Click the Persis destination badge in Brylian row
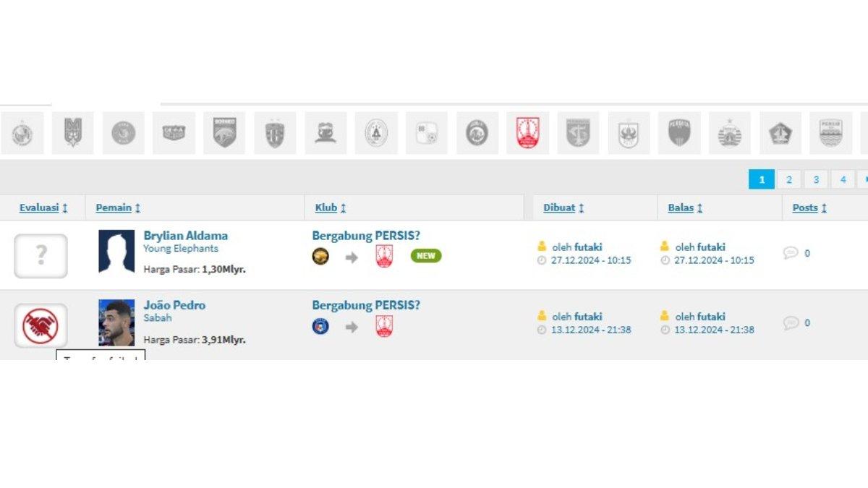868x488 pixels. click(384, 257)
